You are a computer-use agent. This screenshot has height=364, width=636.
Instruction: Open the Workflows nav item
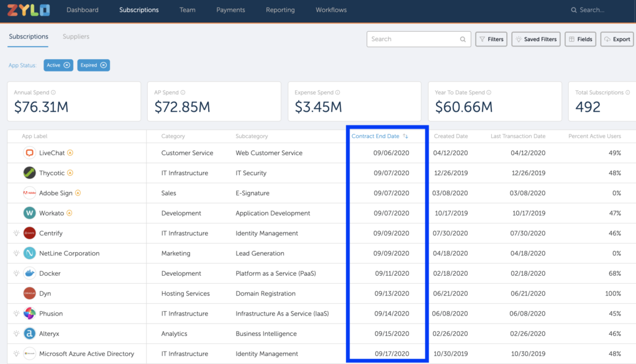tap(331, 10)
